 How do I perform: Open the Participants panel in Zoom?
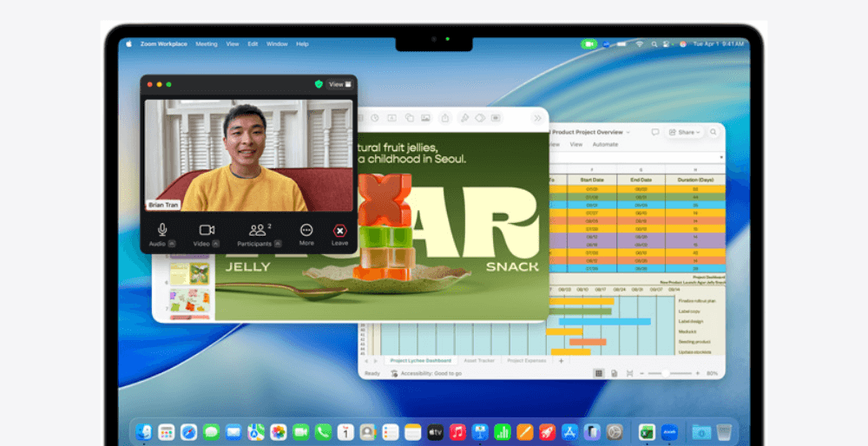(x=257, y=230)
